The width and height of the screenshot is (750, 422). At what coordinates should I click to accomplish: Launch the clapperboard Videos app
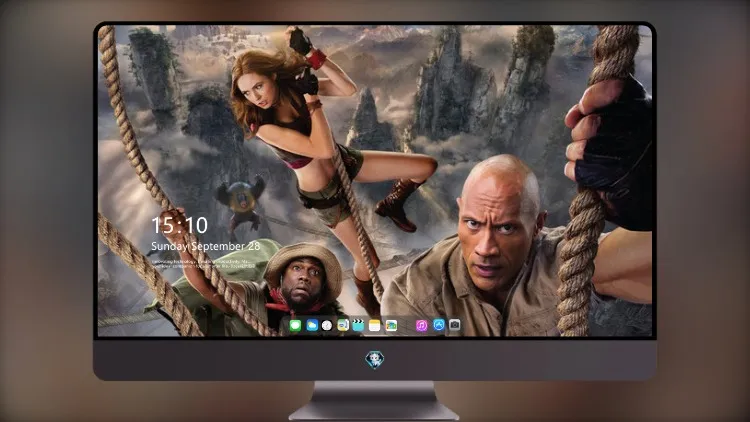click(x=358, y=325)
